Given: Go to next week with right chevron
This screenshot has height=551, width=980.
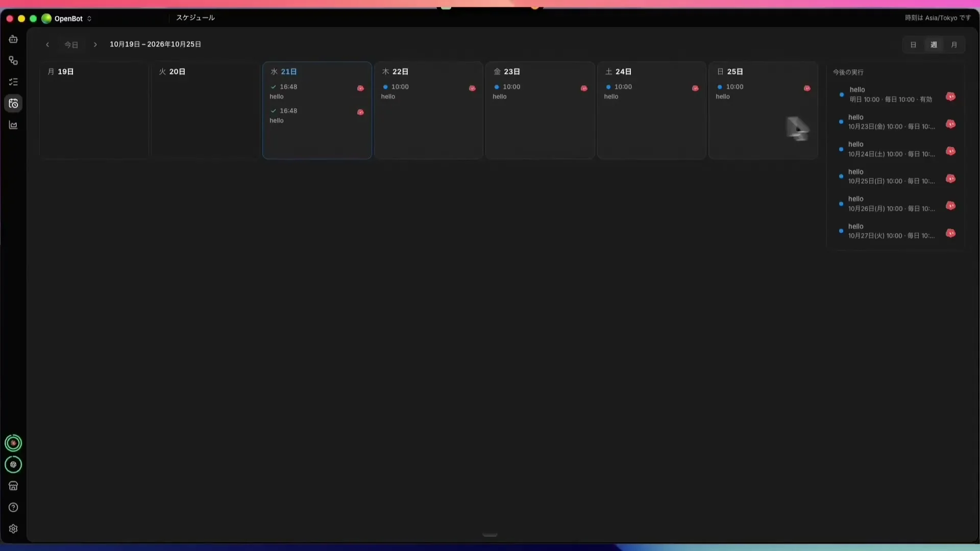Looking at the screenshot, I should (x=95, y=44).
